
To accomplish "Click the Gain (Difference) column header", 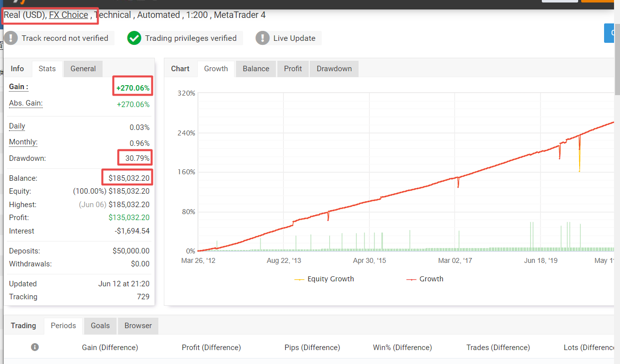I will pos(110,348).
